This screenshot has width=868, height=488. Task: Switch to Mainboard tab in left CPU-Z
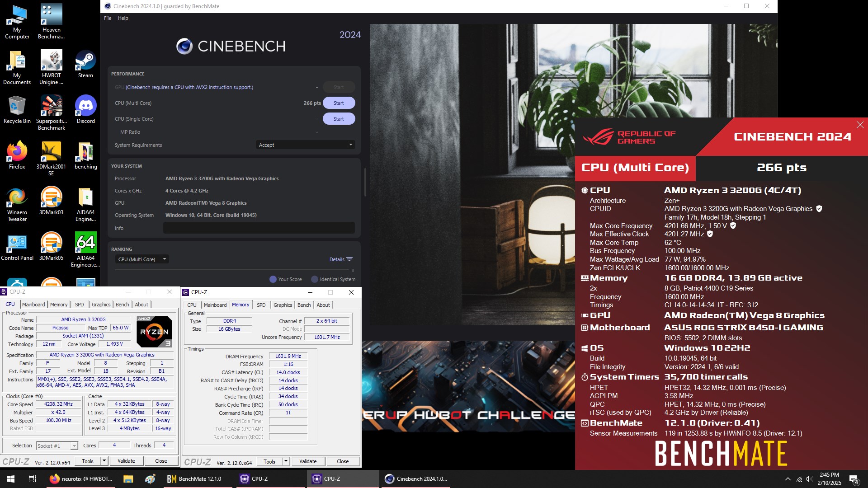click(33, 305)
